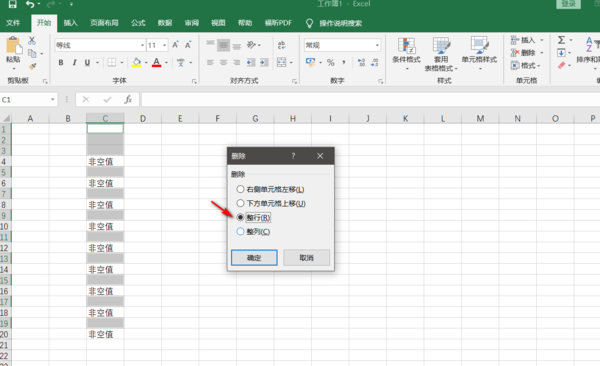Viewport: 600px width, 366px height.
Task: Click the Increase Indent icon
Action: coord(264,62)
